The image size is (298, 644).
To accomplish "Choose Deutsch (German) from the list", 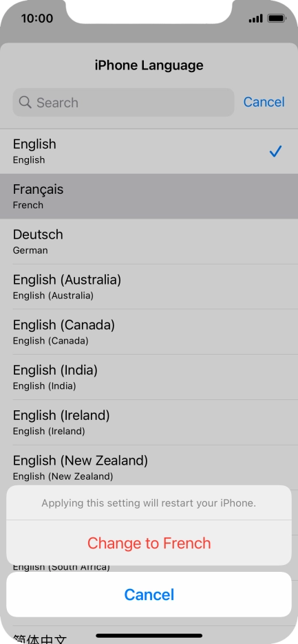I will 149,241.
